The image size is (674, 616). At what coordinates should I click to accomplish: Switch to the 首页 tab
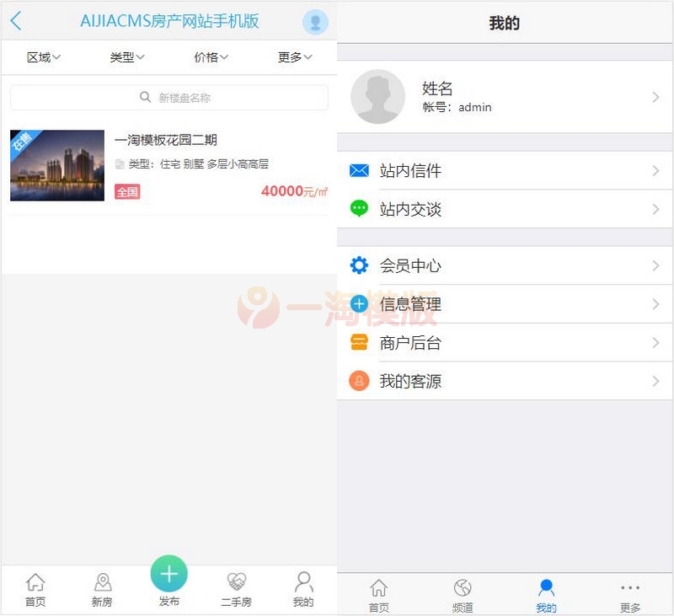click(35, 587)
